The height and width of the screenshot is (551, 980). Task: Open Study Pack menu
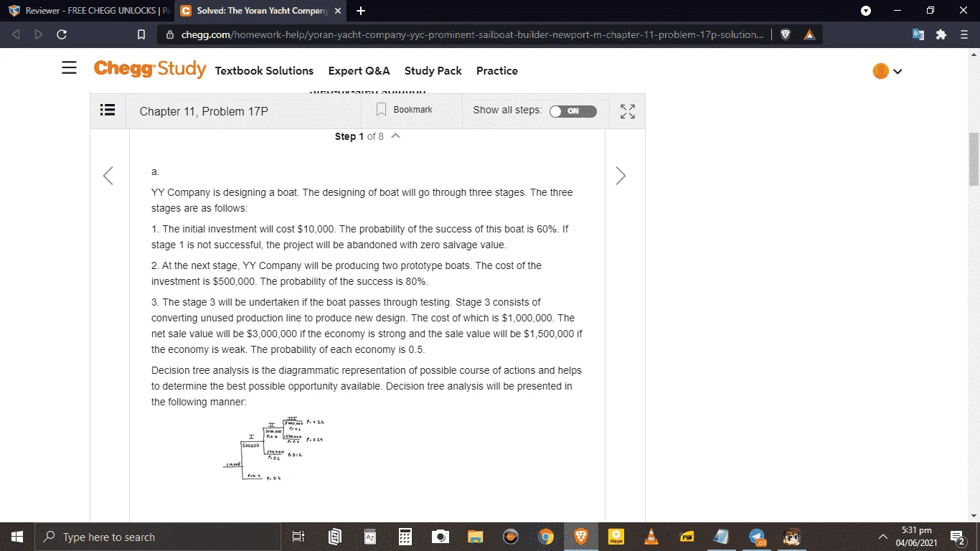point(433,70)
